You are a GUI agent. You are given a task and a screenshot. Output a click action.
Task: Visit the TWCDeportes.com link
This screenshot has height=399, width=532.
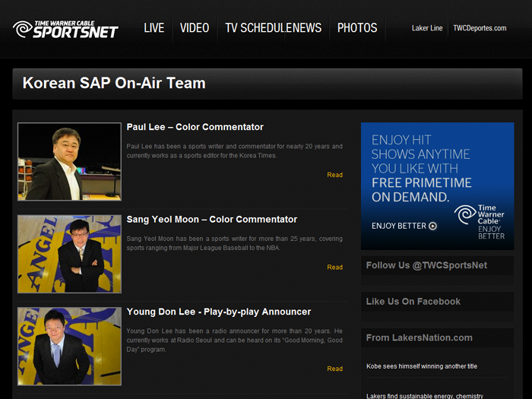(480, 28)
